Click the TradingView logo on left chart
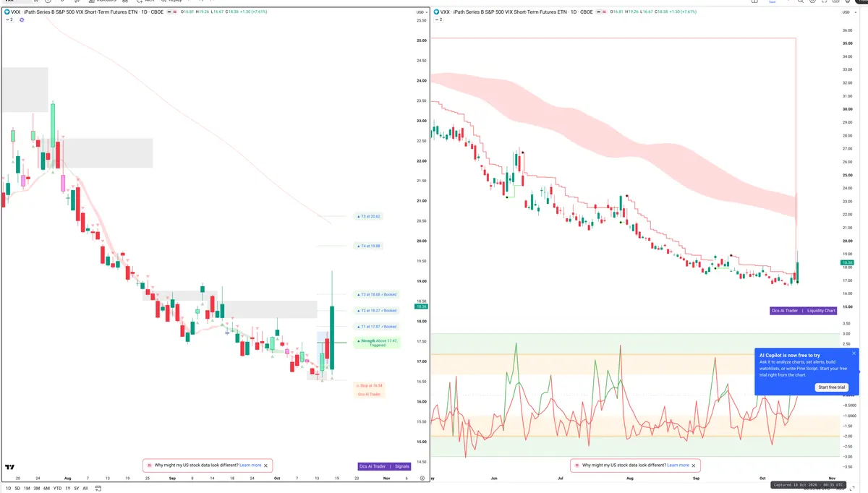 tap(10, 468)
